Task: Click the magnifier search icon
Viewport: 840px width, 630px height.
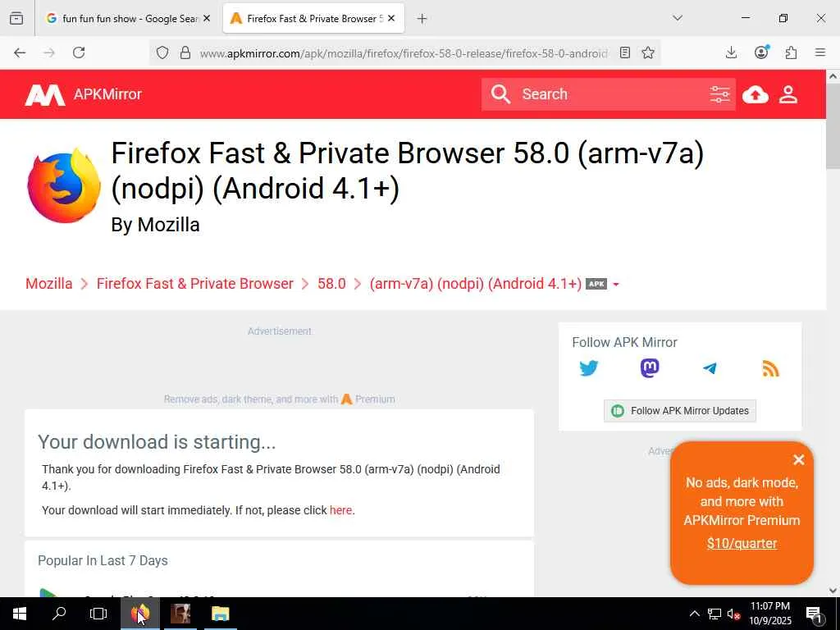Action: click(x=501, y=94)
